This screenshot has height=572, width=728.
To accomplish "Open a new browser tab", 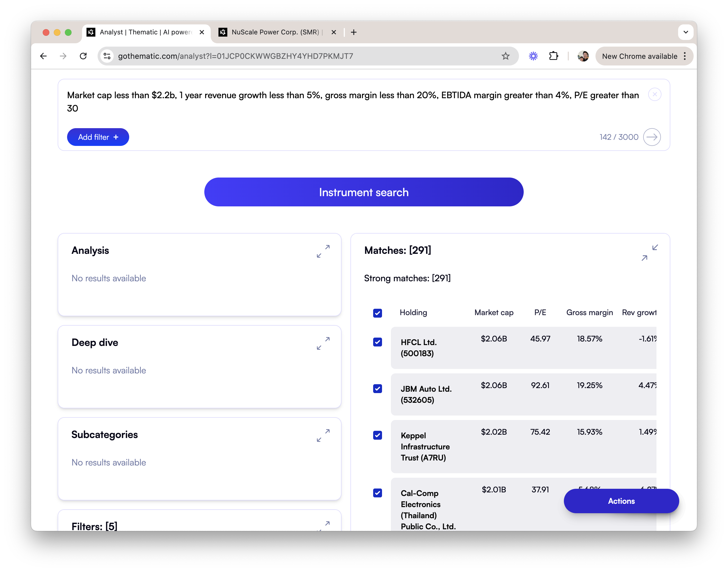I will pyautogui.click(x=354, y=32).
